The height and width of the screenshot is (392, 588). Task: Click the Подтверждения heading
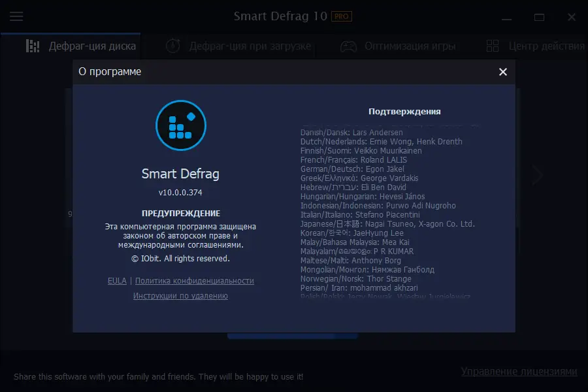point(404,112)
